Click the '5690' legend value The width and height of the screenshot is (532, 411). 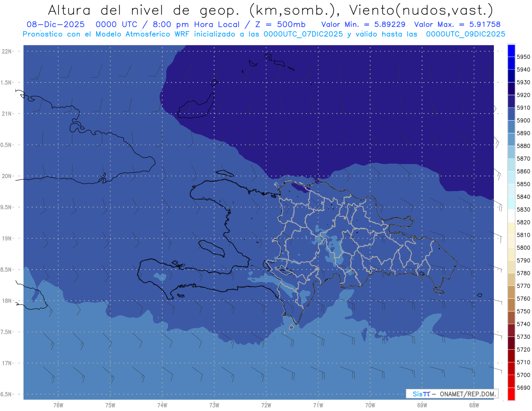pyautogui.click(x=524, y=388)
